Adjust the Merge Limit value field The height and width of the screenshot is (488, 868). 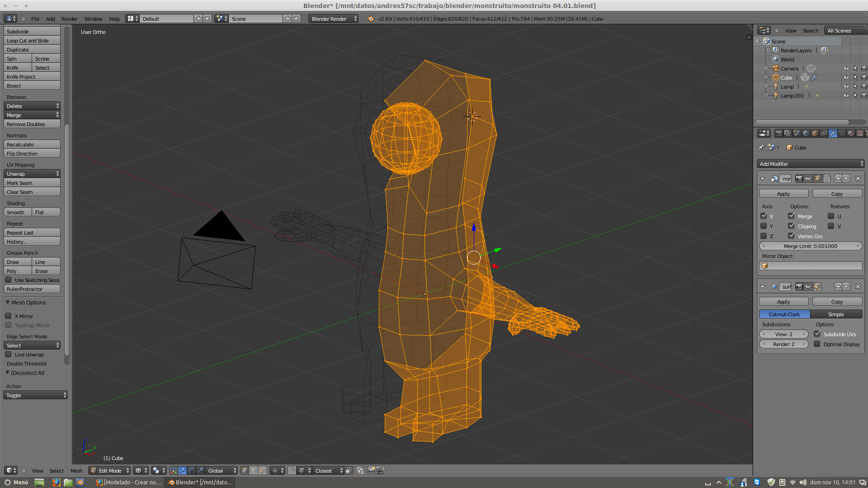coord(810,246)
